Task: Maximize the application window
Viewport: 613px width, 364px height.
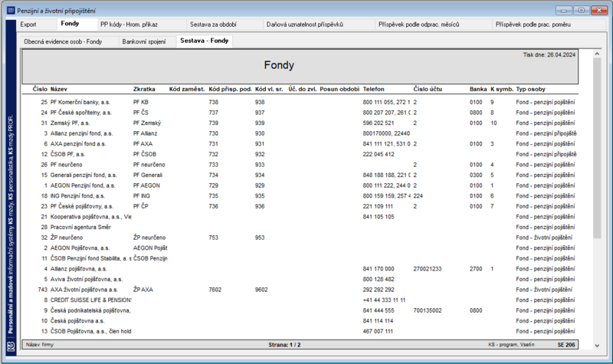Action: pyautogui.click(x=582, y=11)
